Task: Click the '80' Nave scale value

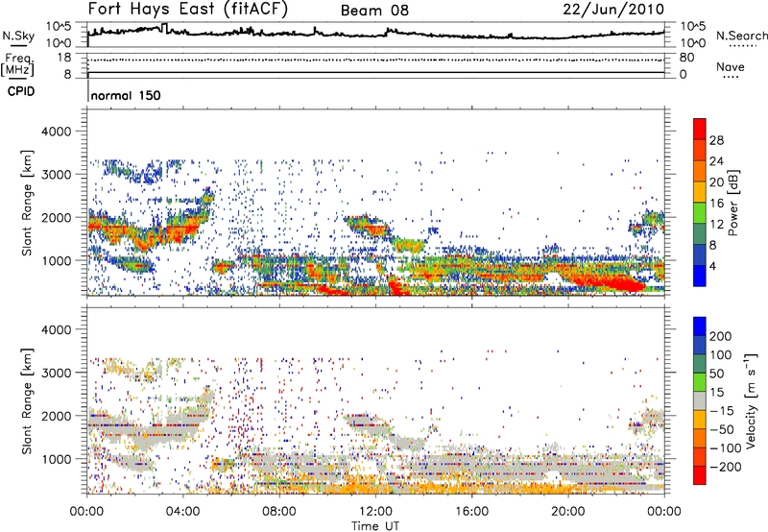Action: click(686, 58)
